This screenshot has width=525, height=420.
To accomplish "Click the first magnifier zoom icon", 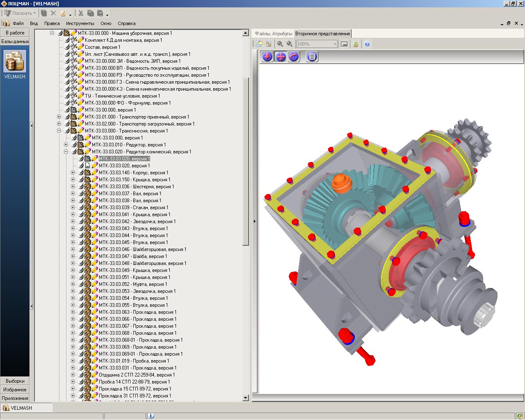I will [280, 44].
